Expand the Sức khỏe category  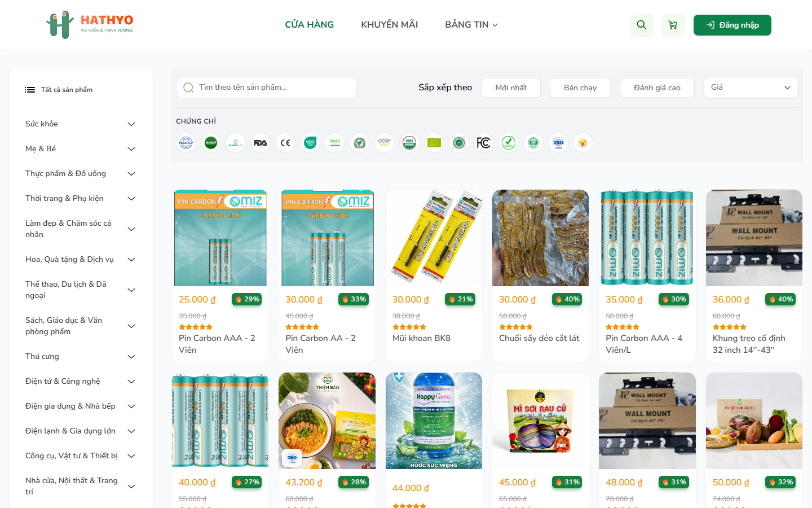(x=81, y=124)
